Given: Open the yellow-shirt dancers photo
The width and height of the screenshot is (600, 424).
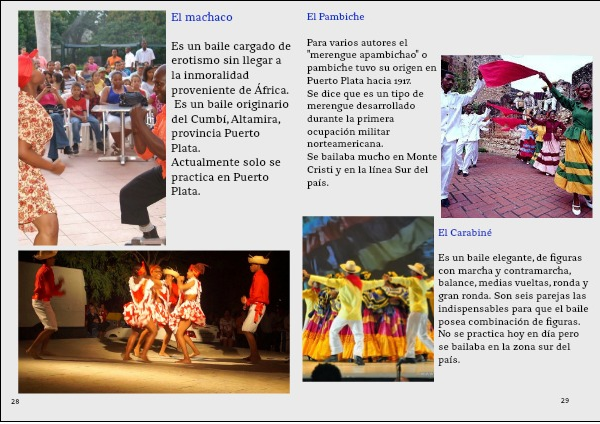Looking at the screenshot, I should click(368, 298).
